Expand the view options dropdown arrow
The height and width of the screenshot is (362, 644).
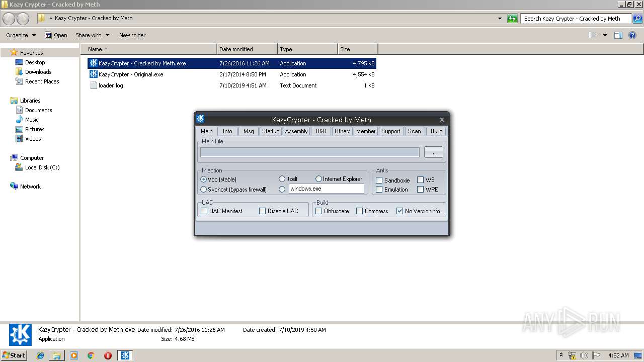[x=605, y=35]
